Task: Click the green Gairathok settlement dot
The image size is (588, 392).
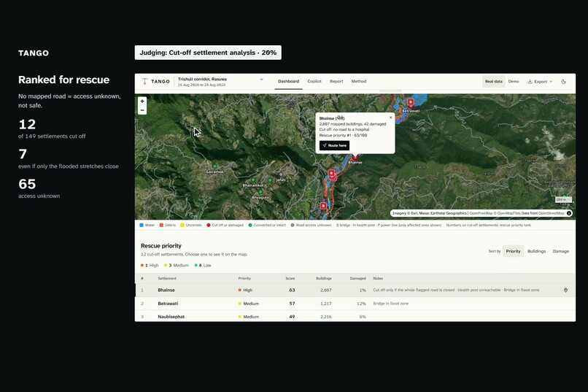Action: pyautogui.click(x=214, y=166)
